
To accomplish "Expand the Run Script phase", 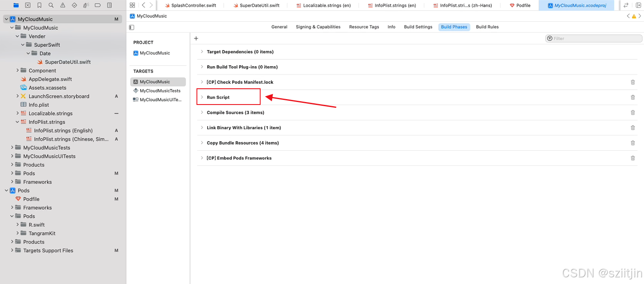I will click(x=202, y=97).
